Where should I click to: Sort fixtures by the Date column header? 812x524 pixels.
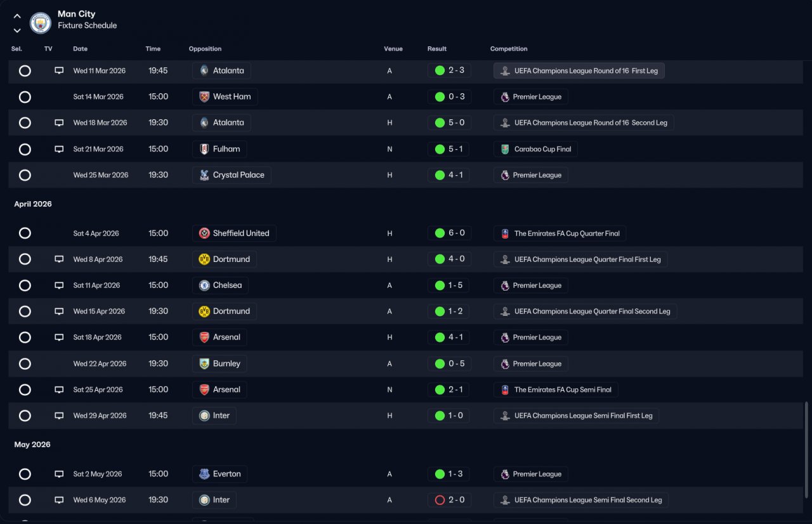click(81, 49)
